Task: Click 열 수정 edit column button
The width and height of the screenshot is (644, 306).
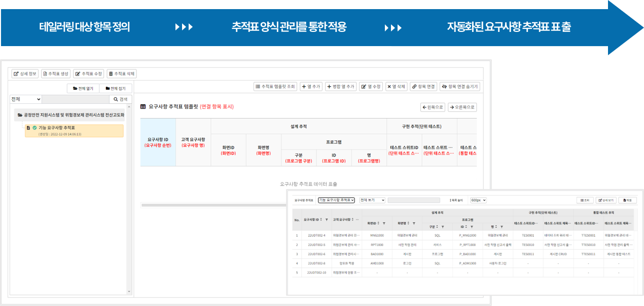Action: 371,87
